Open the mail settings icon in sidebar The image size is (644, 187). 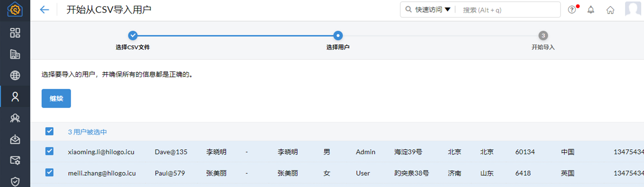point(15,160)
